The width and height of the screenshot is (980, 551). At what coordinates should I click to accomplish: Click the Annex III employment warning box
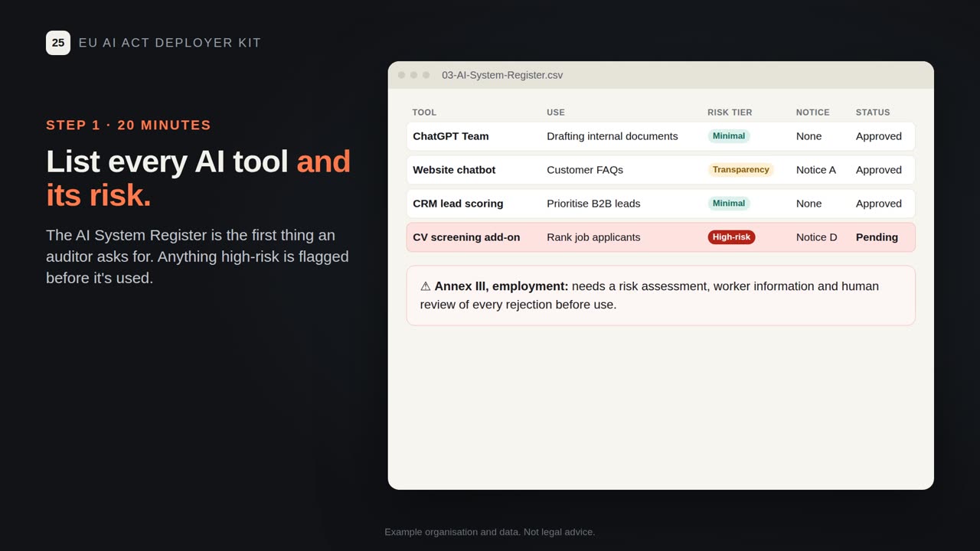[x=661, y=295]
